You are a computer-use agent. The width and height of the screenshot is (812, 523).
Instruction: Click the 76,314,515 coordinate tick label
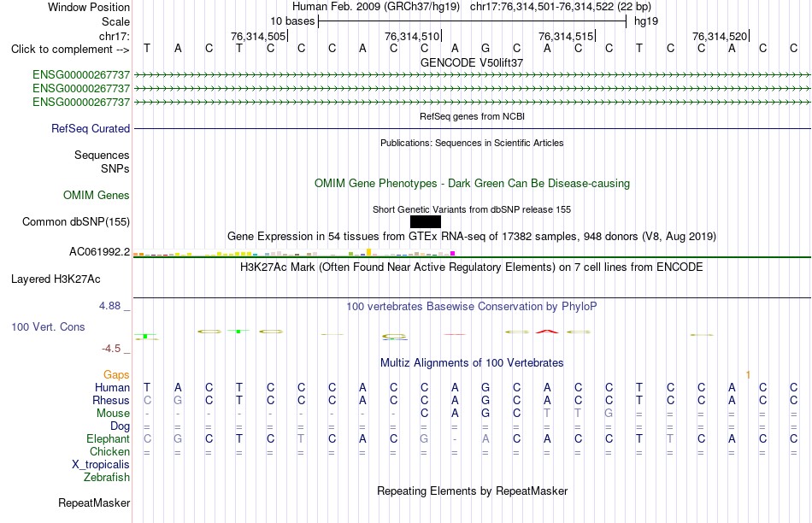(x=566, y=36)
